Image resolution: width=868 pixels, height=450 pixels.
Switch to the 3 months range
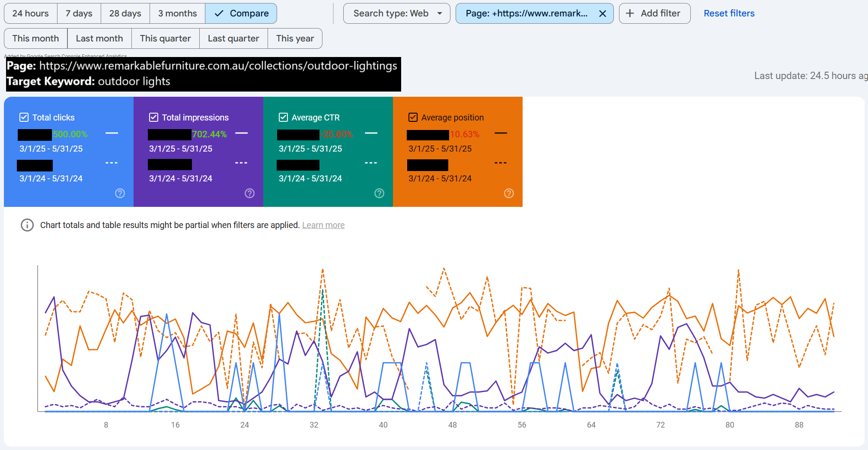(x=177, y=13)
